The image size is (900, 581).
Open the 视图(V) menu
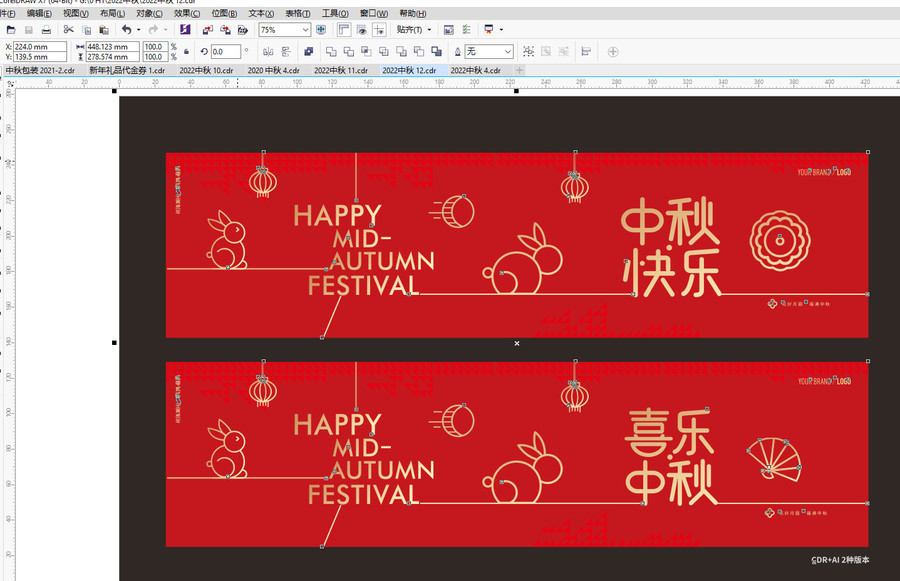coord(76,13)
